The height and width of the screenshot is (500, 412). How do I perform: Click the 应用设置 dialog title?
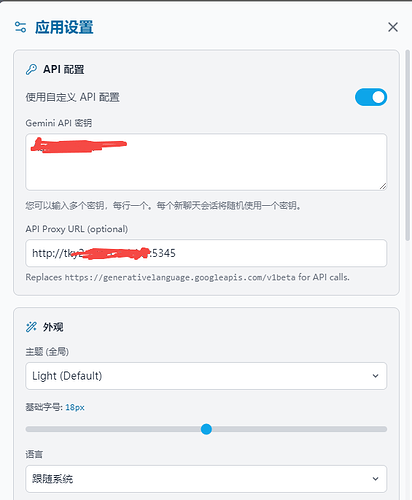click(64, 27)
